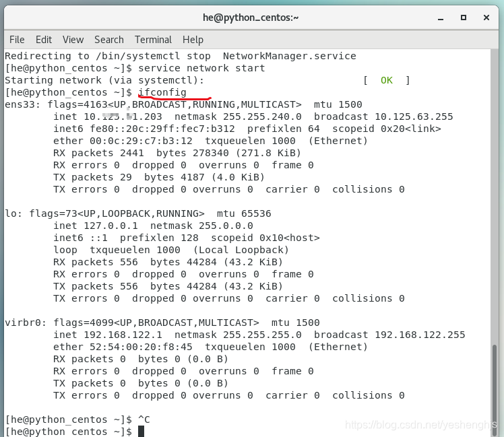This screenshot has height=437, width=504.
Task: Click 'TX packets 29' text
Action: 92,177
